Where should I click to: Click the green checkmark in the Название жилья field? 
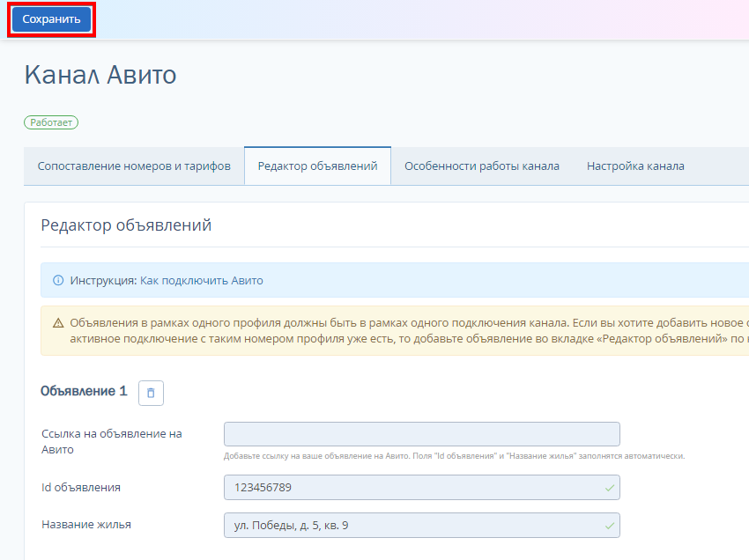[610, 526]
